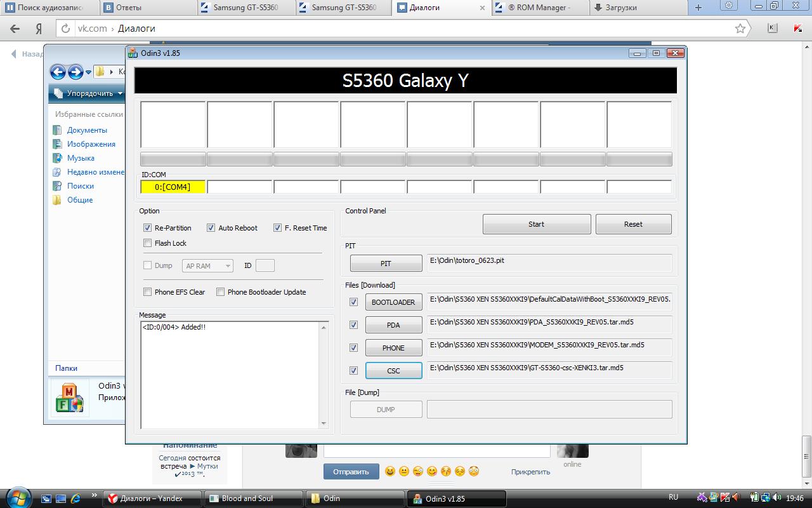Choose a PIT file via PIT button
The width and height of the screenshot is (812, 508).
tap(386, 264)
